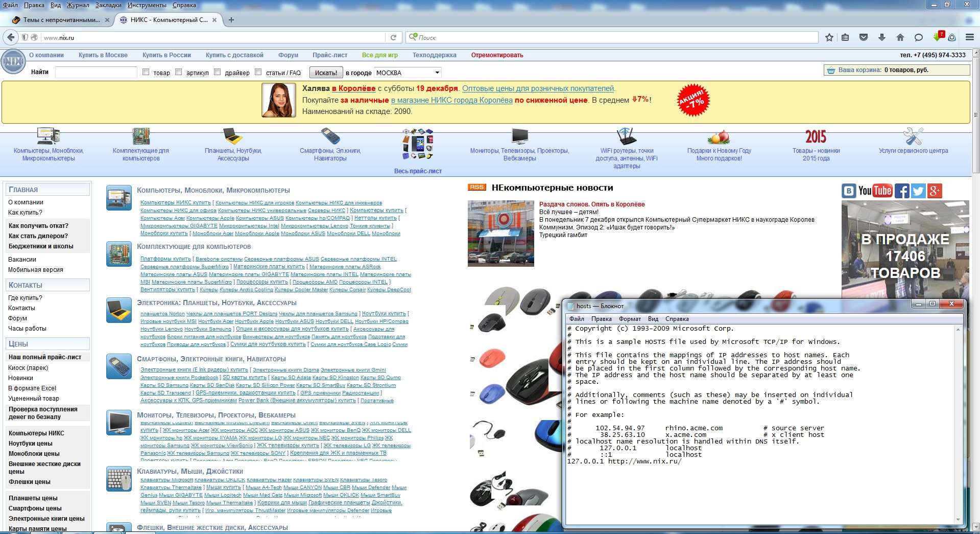This screenshot has width=980, height=534.
Task: Click the Pocket icon in Firefox toolbar
Action: [864, 37]
